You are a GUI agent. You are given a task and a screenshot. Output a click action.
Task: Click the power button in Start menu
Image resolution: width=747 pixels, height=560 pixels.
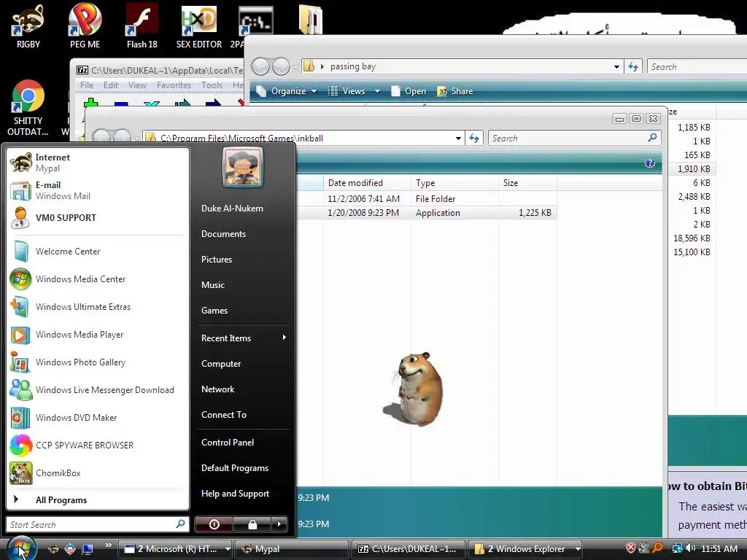[x=214, y=524]
